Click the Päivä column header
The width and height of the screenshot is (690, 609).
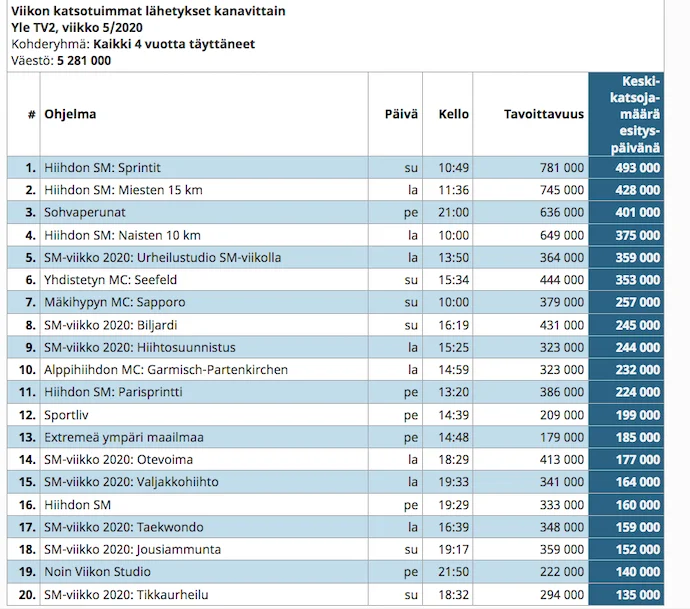401,114
